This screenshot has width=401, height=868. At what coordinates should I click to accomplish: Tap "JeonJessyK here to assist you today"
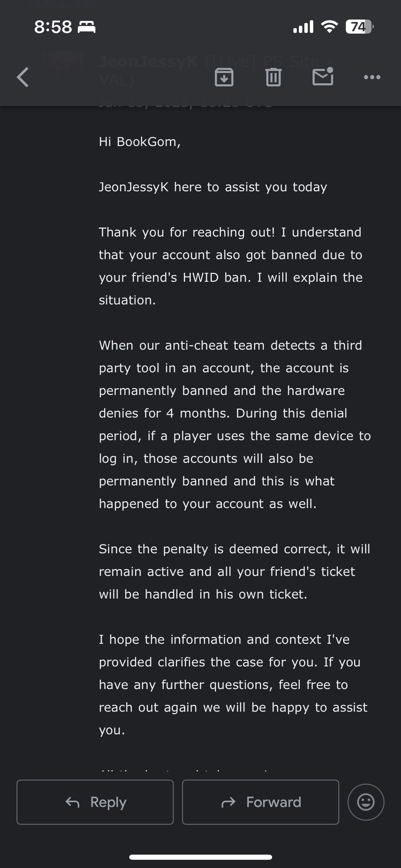pos(213,187)
